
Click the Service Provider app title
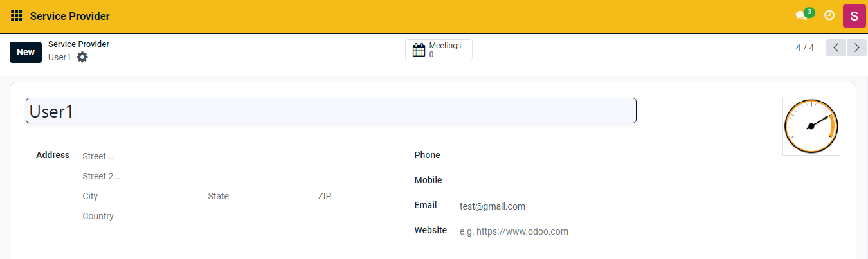[x=70, y=16]
